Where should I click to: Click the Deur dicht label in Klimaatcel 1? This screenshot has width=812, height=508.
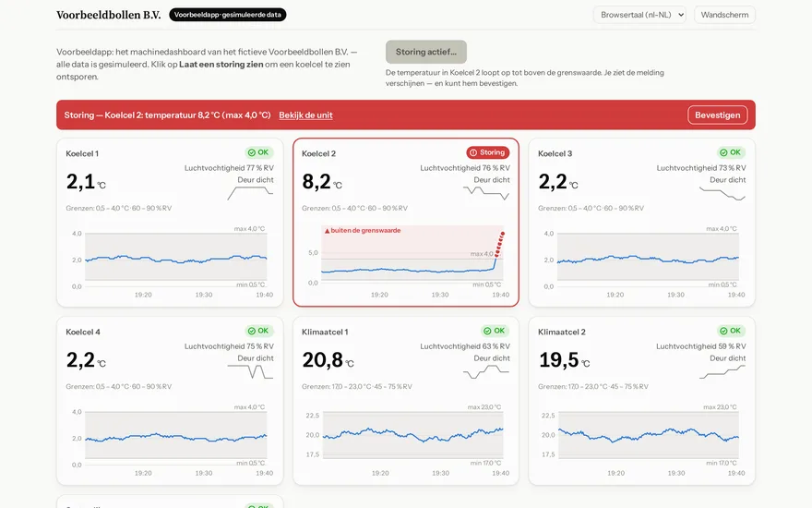click(492, 358)
